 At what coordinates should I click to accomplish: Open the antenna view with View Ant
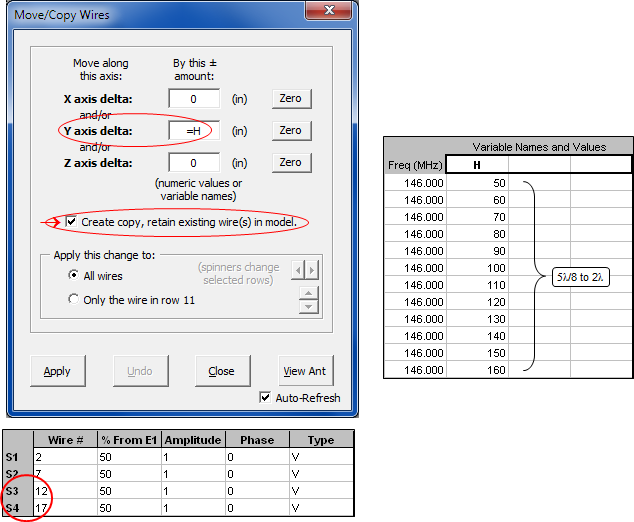[x=304, y=371]
